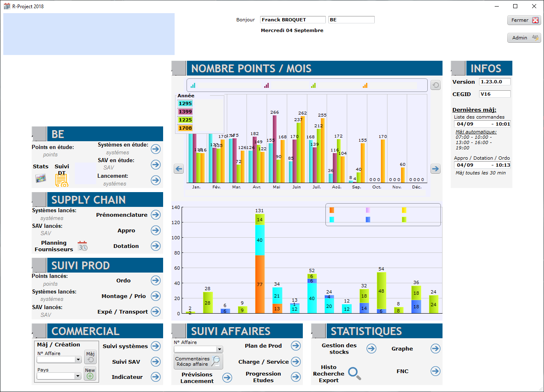Click the Prénomenclature arrow icon
Image resolution: width=544 pixels, height=392 pixels.
click(x=156, y=215)
